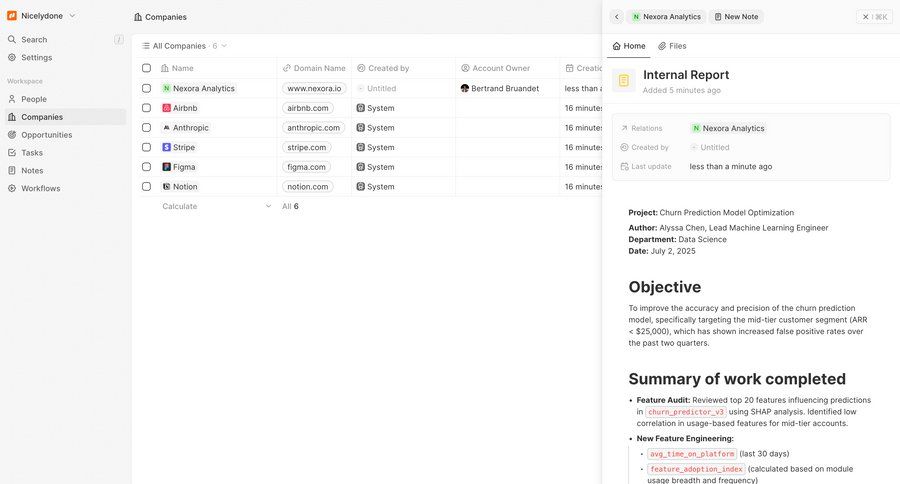Switch to the Home tab

click(629, 46)
